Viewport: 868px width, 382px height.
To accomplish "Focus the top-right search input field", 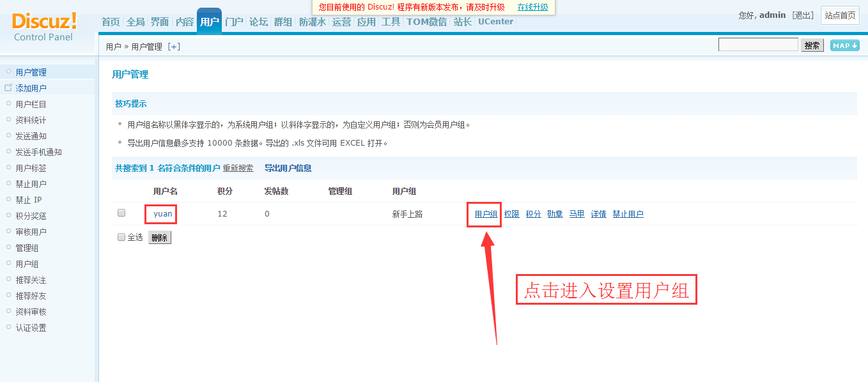I will click(x=758, y=45).
